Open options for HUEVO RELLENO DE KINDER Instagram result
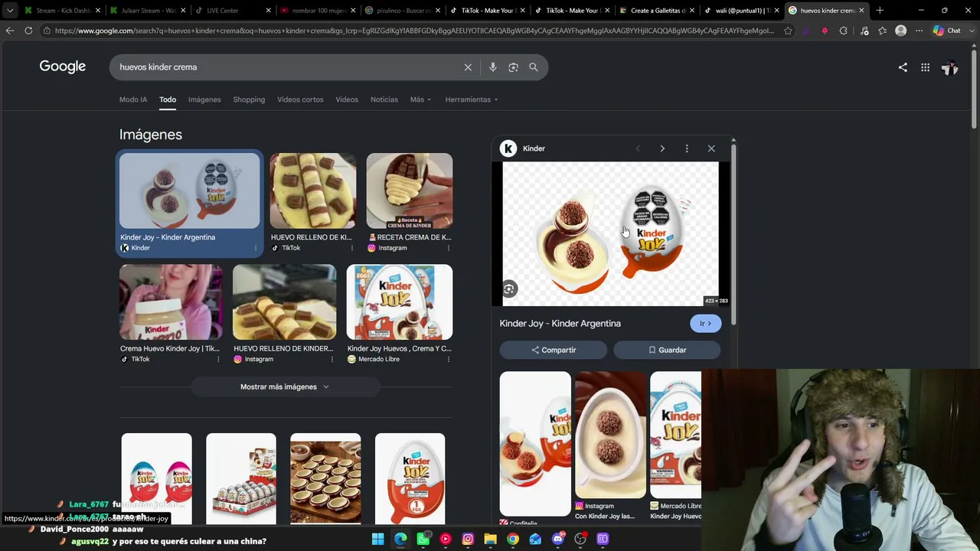 click(x=332, y=359)
